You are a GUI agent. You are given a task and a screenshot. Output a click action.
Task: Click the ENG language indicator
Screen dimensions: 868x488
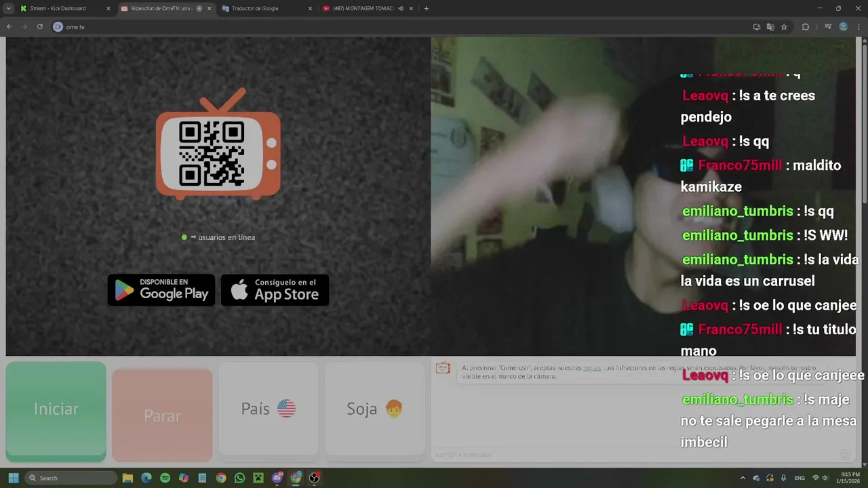pos(800,478)
